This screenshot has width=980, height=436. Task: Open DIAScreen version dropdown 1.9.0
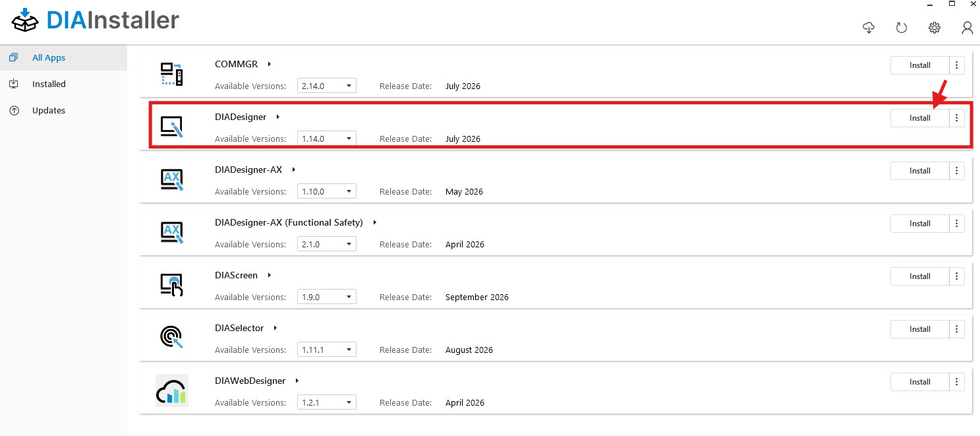[x=327, y=297]
